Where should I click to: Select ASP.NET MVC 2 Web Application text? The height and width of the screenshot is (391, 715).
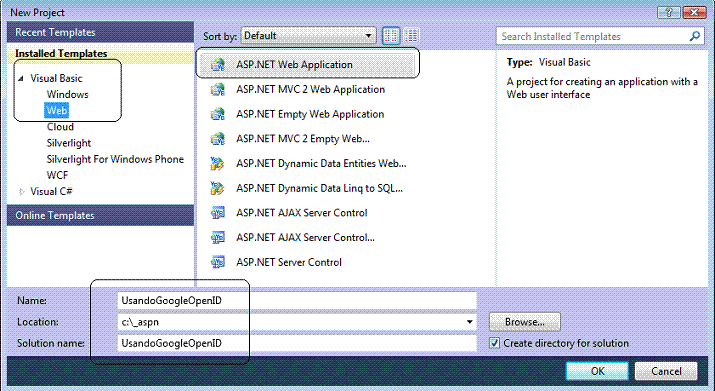[310, 89]
